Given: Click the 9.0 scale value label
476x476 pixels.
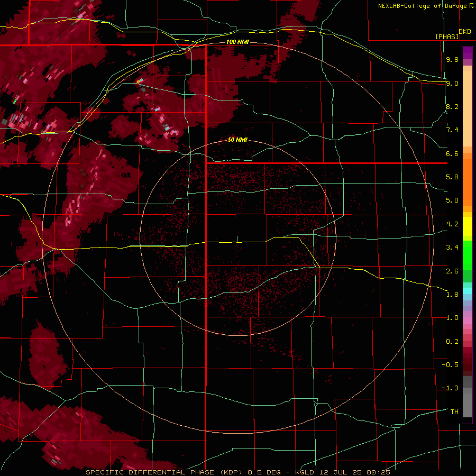Looking at the screenshot, I should [452, 83].
